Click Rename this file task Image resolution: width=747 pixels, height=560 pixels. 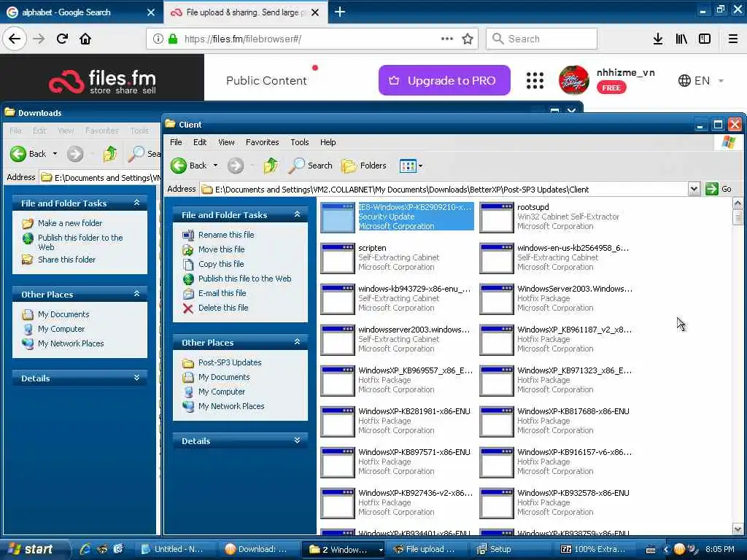point(226,235)
